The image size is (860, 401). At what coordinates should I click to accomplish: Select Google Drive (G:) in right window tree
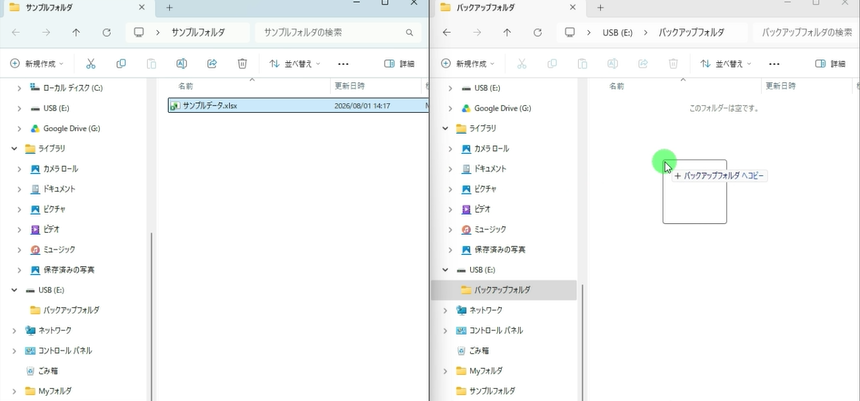point(502,108)
